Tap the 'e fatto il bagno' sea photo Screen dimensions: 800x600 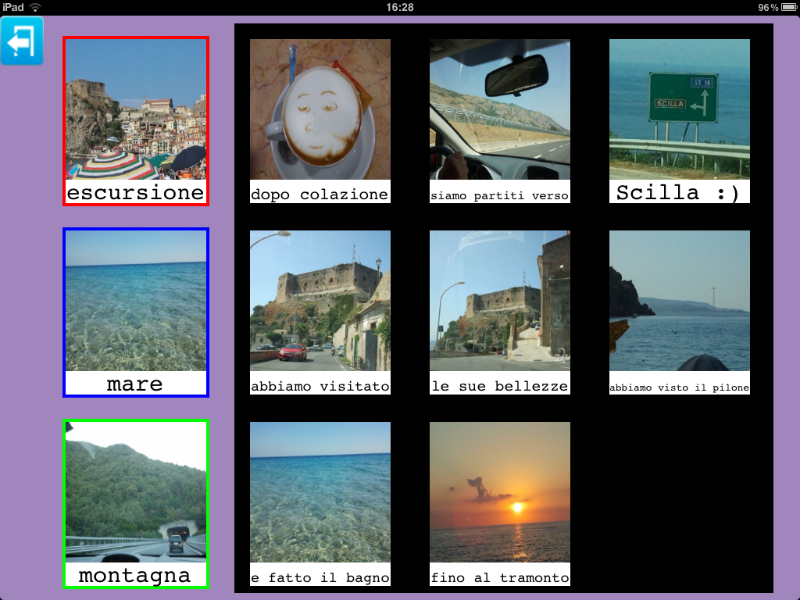[320, 493]
